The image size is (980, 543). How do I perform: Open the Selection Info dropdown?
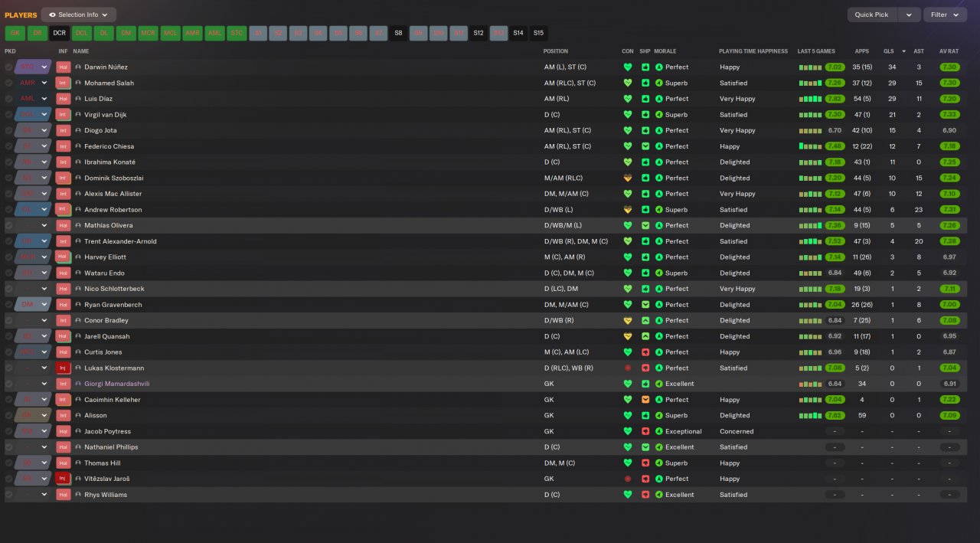78,15
